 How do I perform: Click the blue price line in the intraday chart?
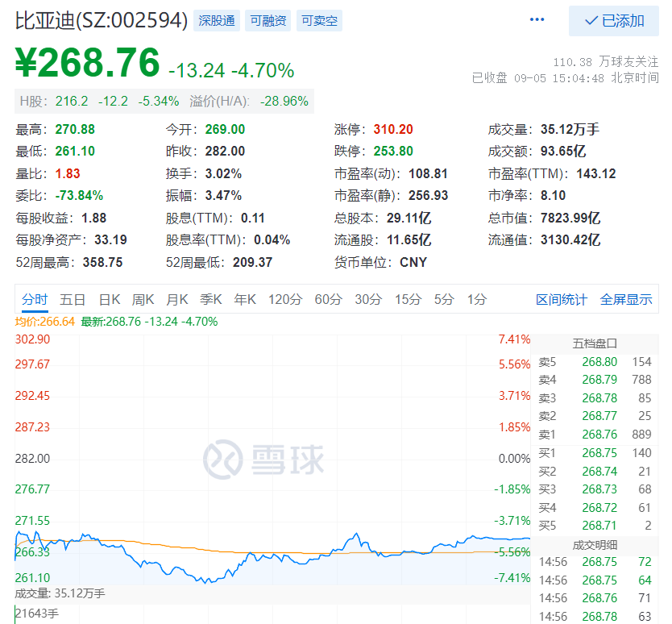coord(274,558)
